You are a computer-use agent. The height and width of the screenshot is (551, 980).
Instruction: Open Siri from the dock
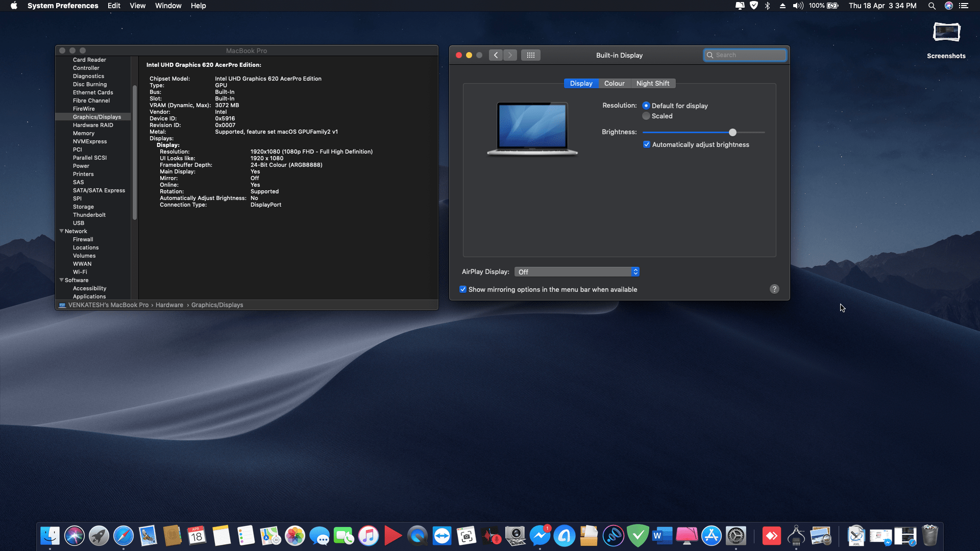(75, 536)
